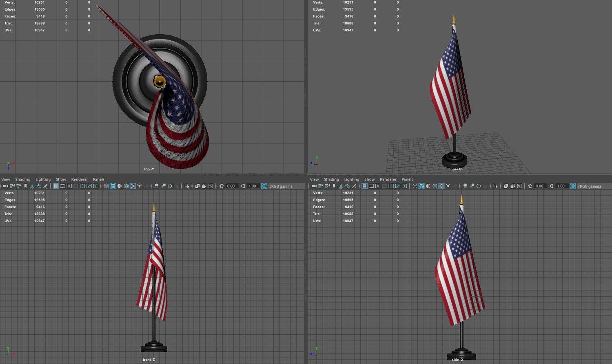Screen dimensions: 612x364
Task: Click Textured icon in side view toolbar
Action: [x=441, y=186]
